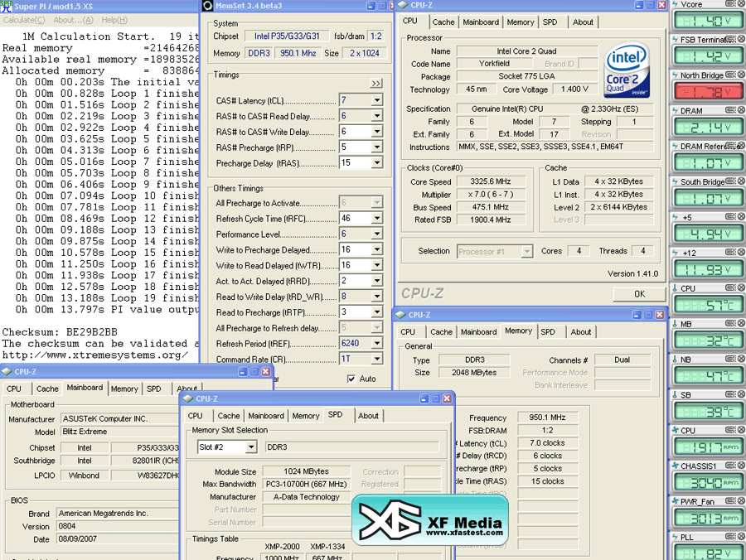This screenshot has height=560, width=746.
Task: Close the SB temperature panel
Action: click(741, 394)
